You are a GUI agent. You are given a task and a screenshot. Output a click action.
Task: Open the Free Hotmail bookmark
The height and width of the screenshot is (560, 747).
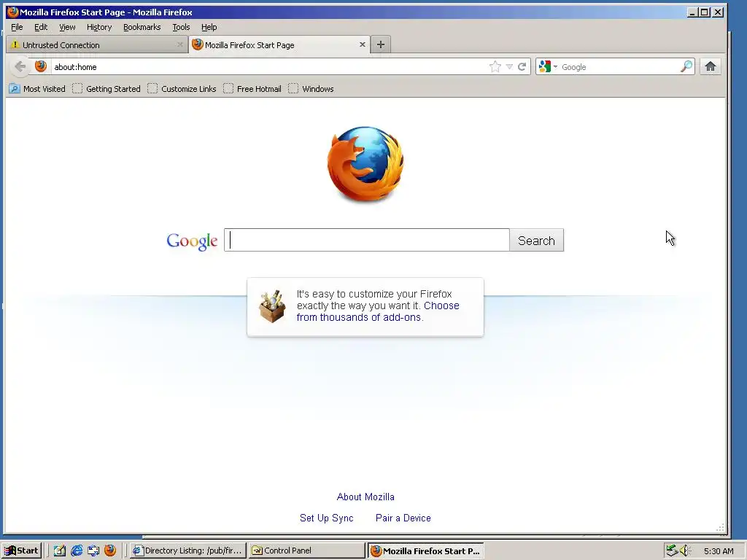click(252, 88)
